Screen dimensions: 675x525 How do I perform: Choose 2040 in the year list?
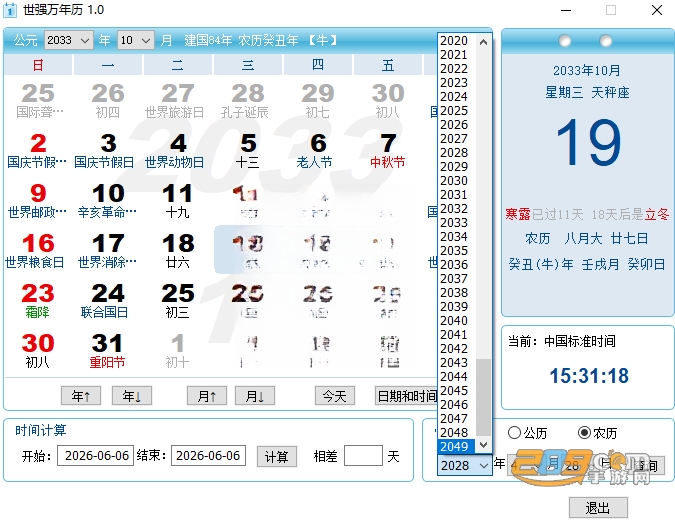[x=457, y=321]
